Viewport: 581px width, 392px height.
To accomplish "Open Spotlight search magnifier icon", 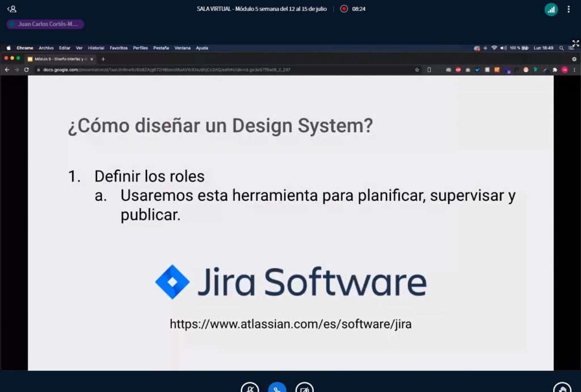I will click(561, 48).
